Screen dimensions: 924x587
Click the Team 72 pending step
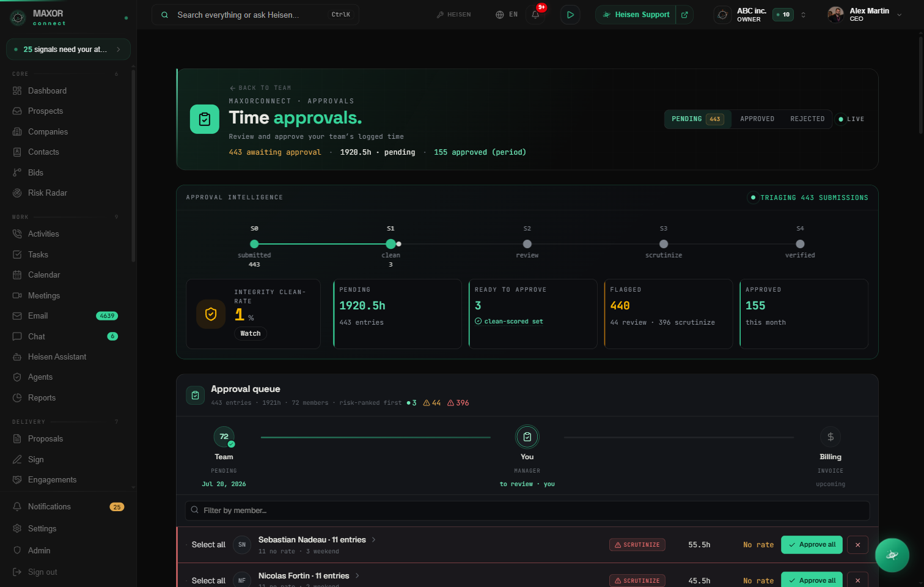224,457
